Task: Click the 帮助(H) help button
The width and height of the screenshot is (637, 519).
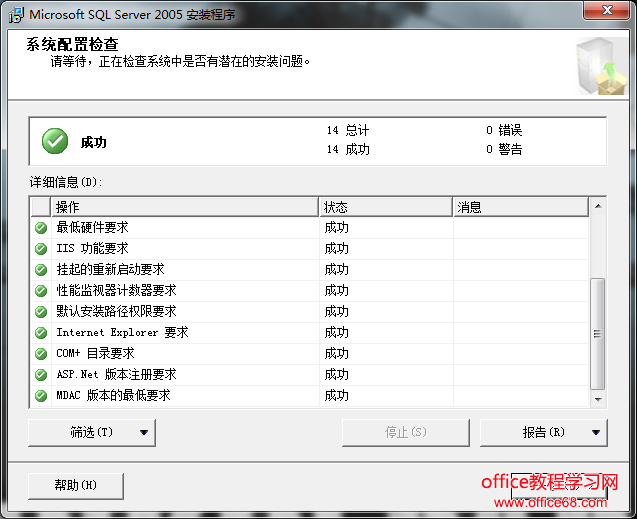Action: tap(76, 485)
